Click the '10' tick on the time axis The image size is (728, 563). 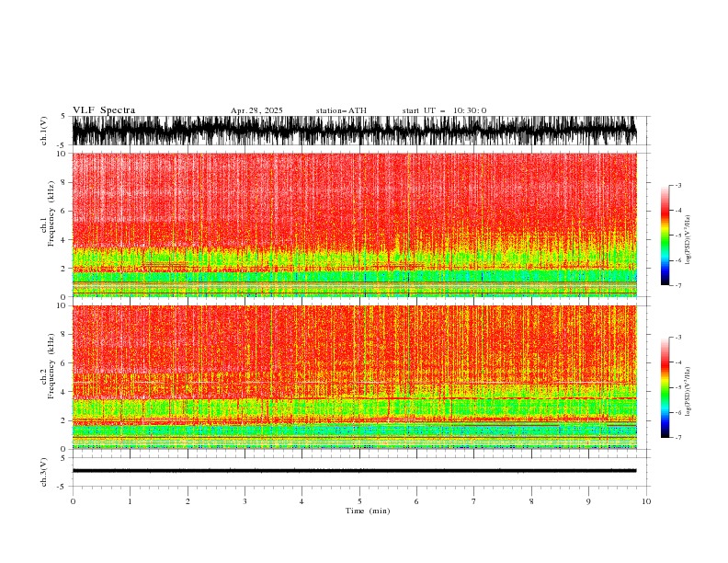(646, 501)
